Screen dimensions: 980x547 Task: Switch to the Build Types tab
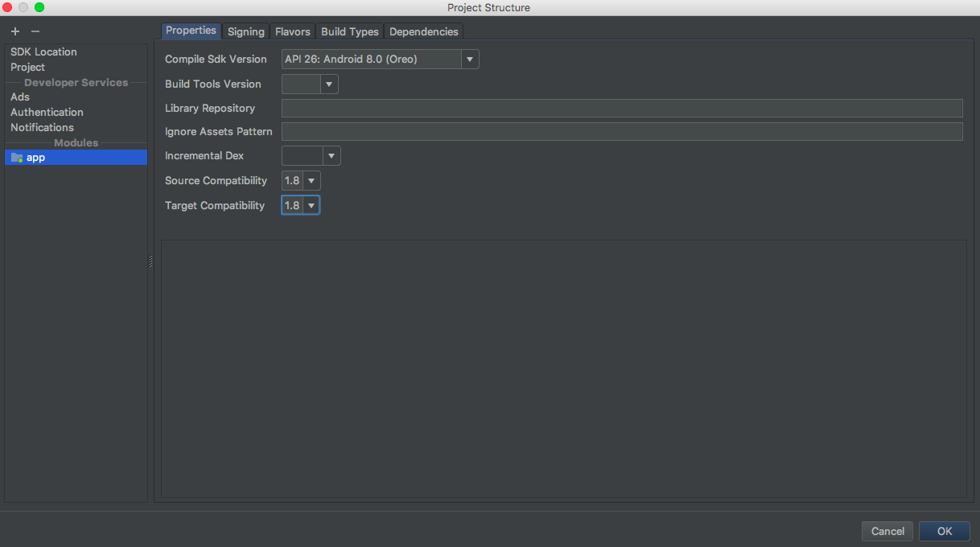pyautogui.click(x=349, y=31)
